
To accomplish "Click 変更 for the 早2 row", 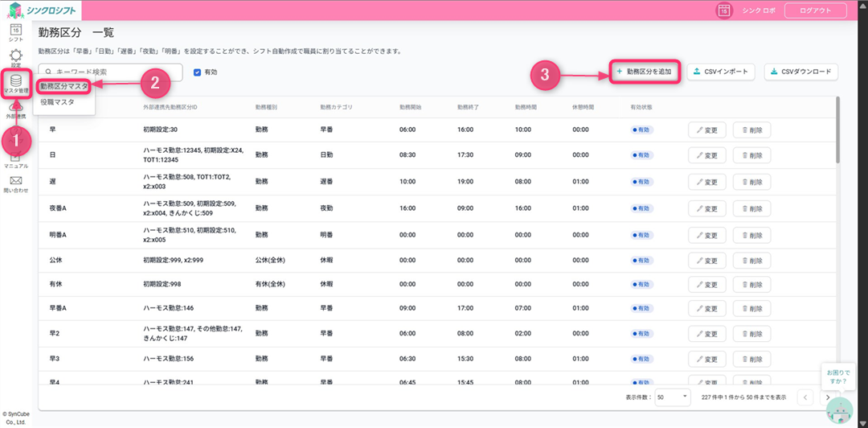I will 707,334.
